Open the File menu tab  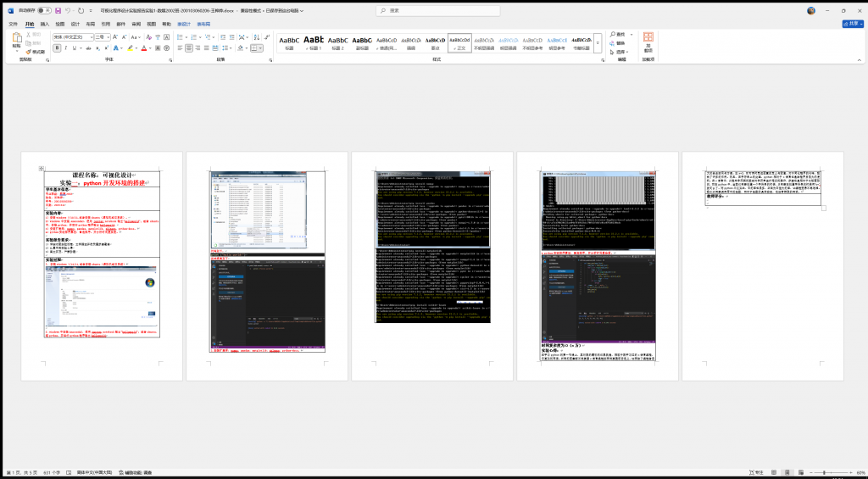coord(13,24)
